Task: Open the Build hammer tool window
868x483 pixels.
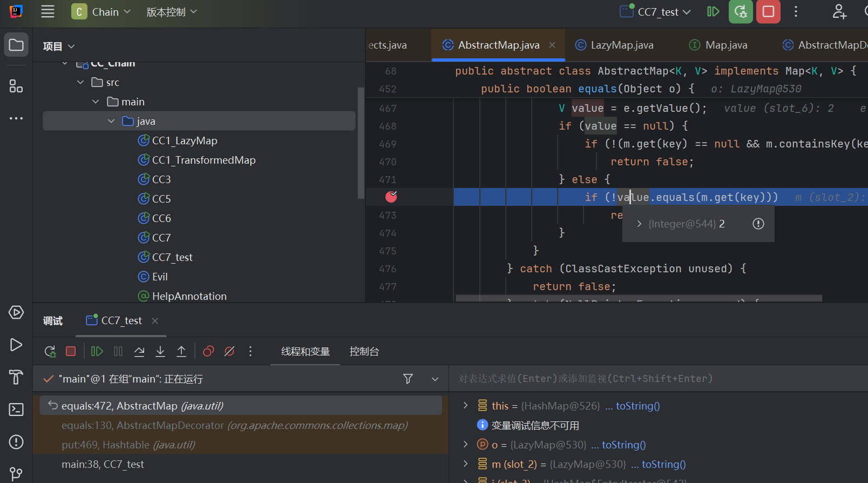Action: click(16, 377)
